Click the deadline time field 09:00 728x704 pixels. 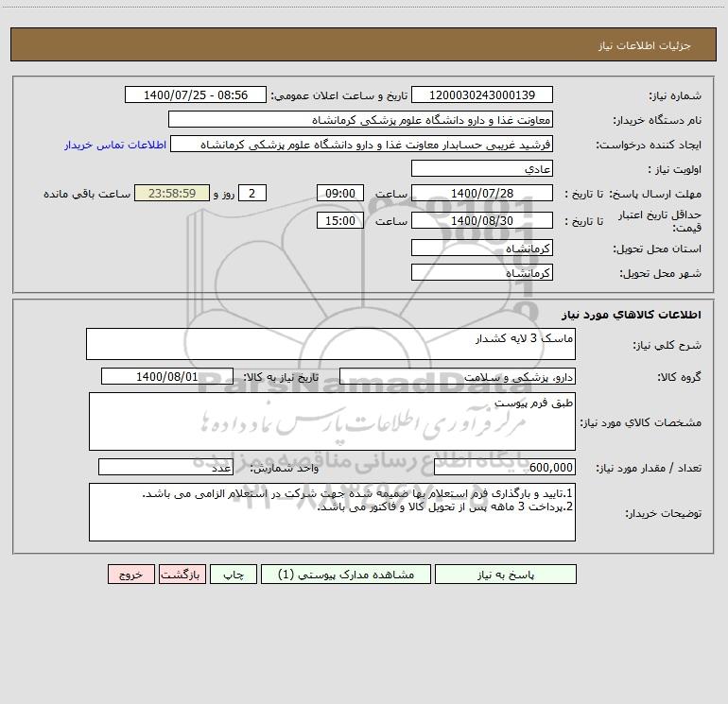tap(339, 193)
